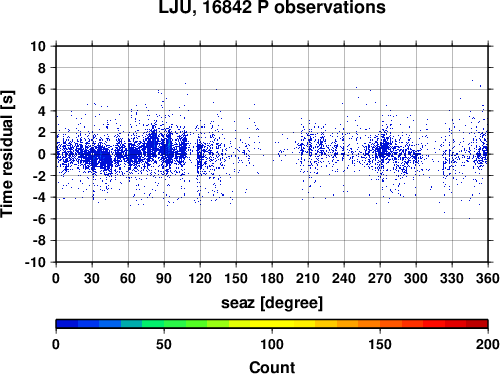Click the x-axis tick label '180'
The image size is (500, 374).
272,278
